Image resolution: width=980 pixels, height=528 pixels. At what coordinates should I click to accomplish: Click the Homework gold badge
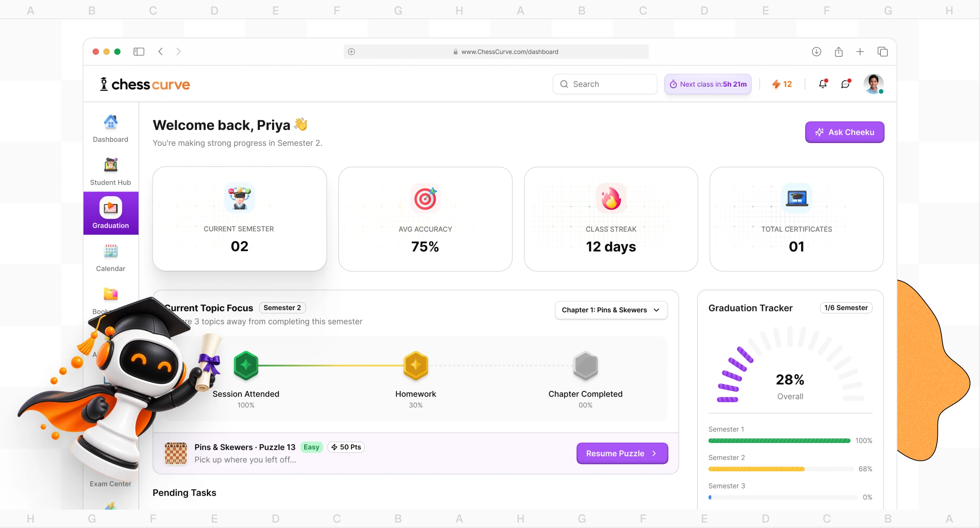point(416,366)
